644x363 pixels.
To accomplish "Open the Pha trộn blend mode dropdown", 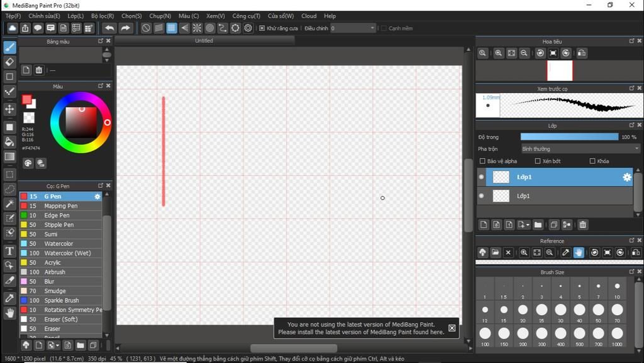I will click(x=580, y=148).
